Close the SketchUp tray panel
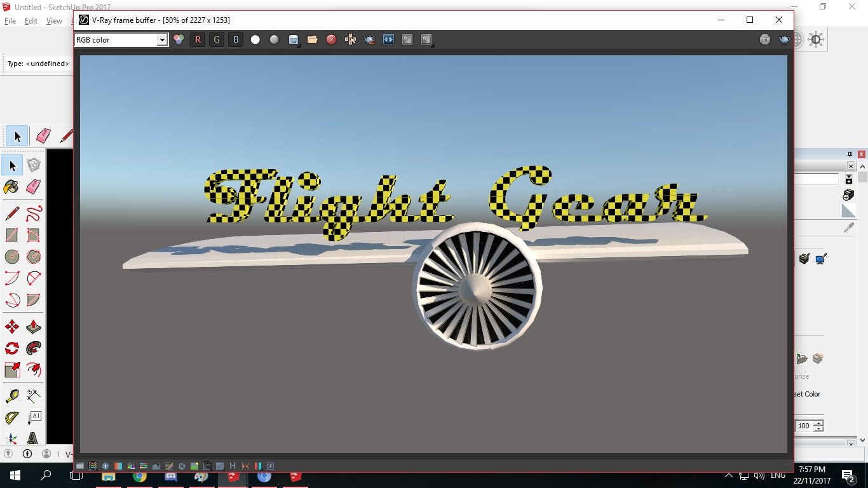Image resolution: width=868 pixels, height=488 pixels. click(862, 154)
